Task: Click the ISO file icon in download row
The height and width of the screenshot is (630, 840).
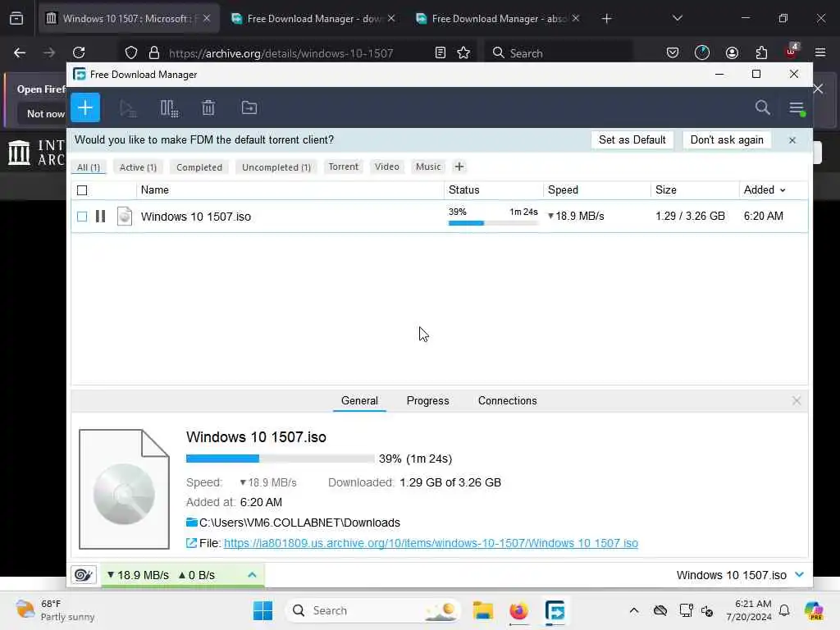Action: [125, 216]
